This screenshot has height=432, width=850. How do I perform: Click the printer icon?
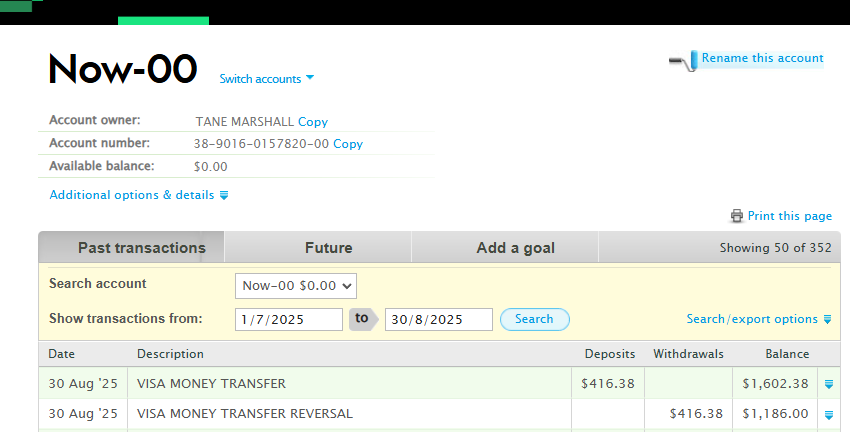(737, 216)
